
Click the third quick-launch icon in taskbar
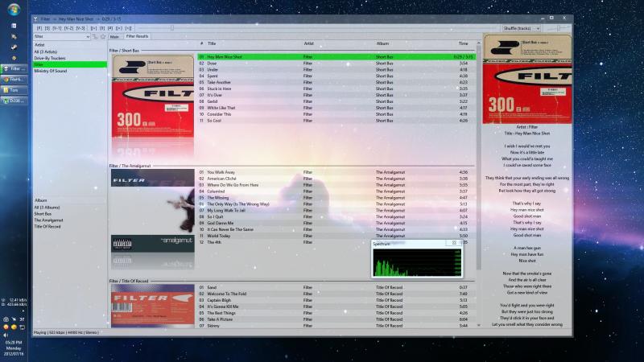(14, 47)
